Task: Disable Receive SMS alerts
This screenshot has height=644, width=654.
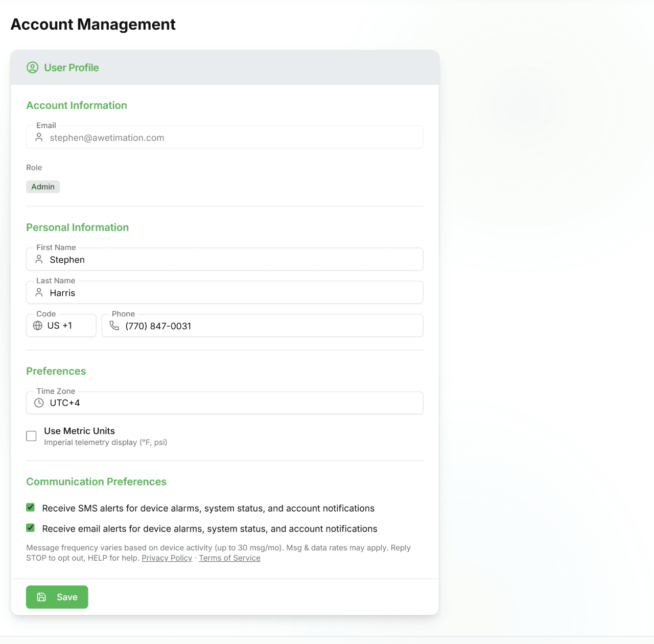Action: click(x=30, y=507)
